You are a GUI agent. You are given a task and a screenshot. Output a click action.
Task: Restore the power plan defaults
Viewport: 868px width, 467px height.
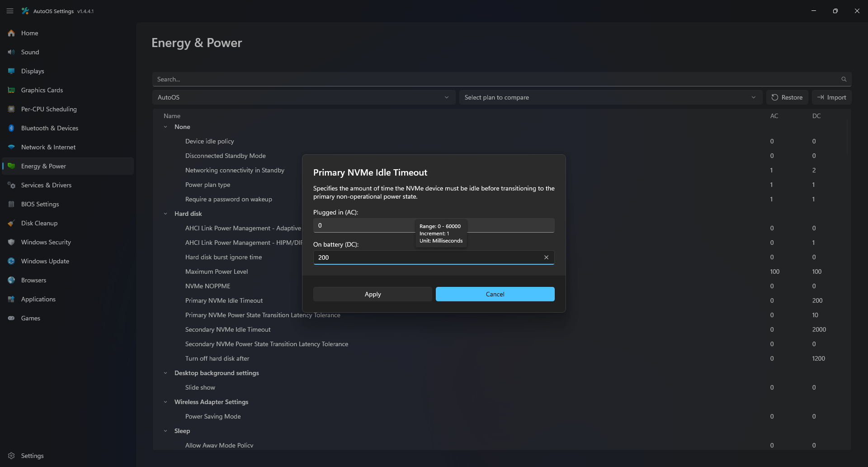point(787,97)
